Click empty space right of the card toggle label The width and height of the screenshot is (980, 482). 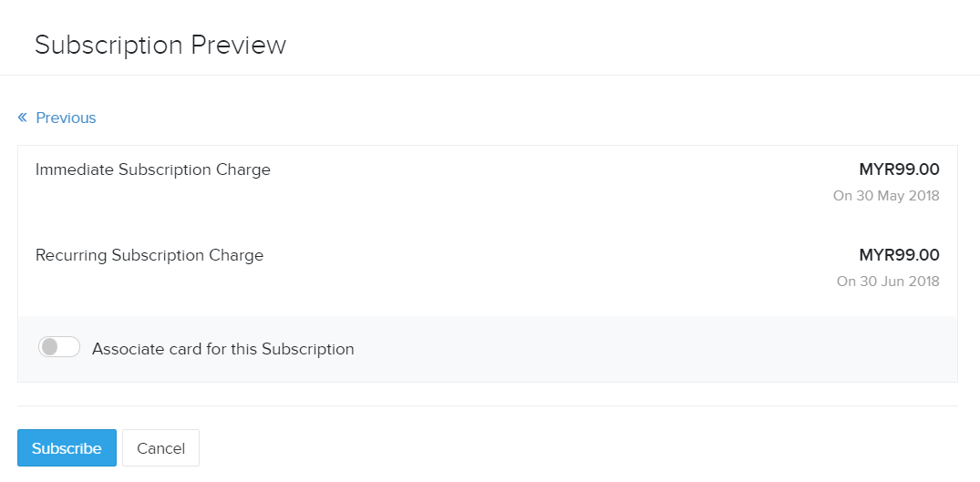pyautogui.click(x=638, y=349)
